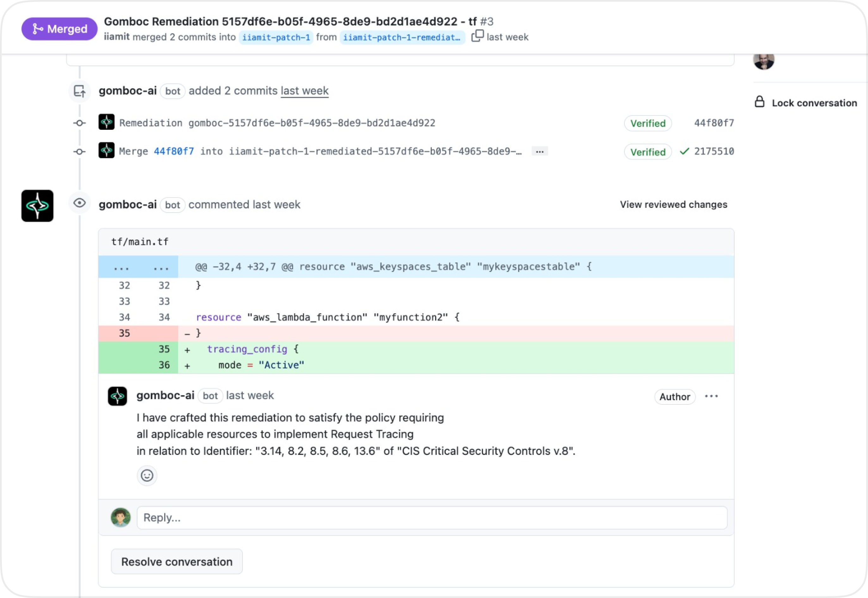This screenshot has height=598, width=868.
Task: Open the 'last week' commits timestamp link
Action: (x=305, y=91)
